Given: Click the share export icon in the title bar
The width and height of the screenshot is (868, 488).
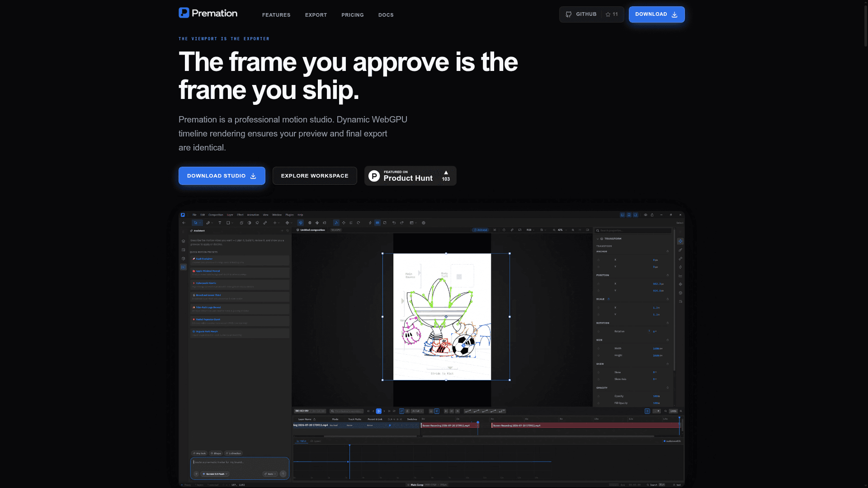Looking at the screenshot, I should click(652, 215).
